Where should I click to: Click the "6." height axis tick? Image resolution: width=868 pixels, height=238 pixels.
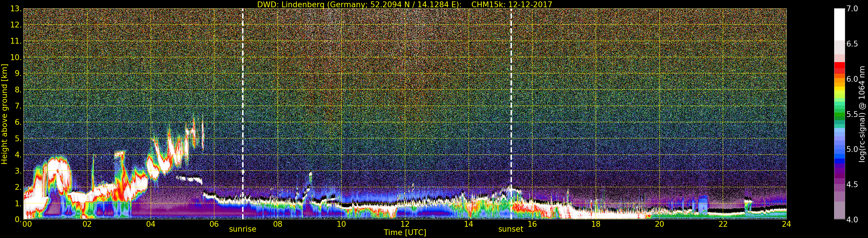pos(18,122)
